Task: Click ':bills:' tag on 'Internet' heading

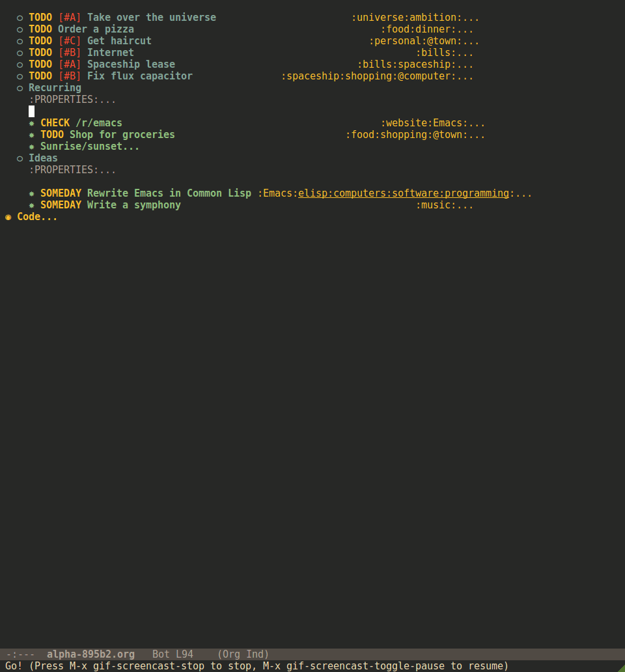Action: pos(436,53)
